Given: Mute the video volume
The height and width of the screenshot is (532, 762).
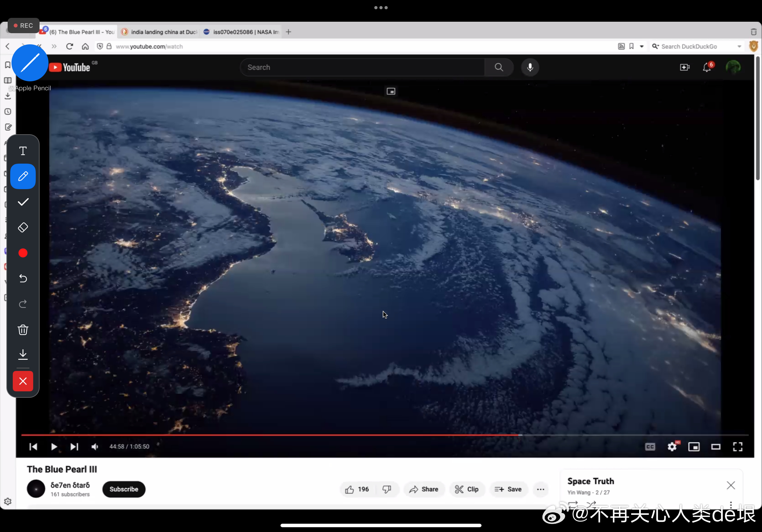Looking at the screenshot, I should [95, 447].
